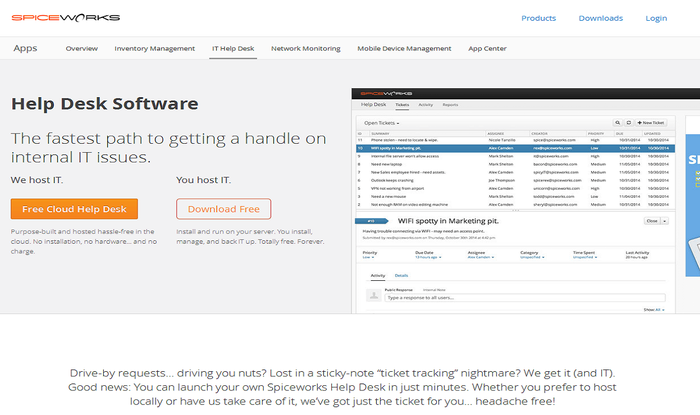
Task: Click the New Ticket button
Action: pos(654,121)
